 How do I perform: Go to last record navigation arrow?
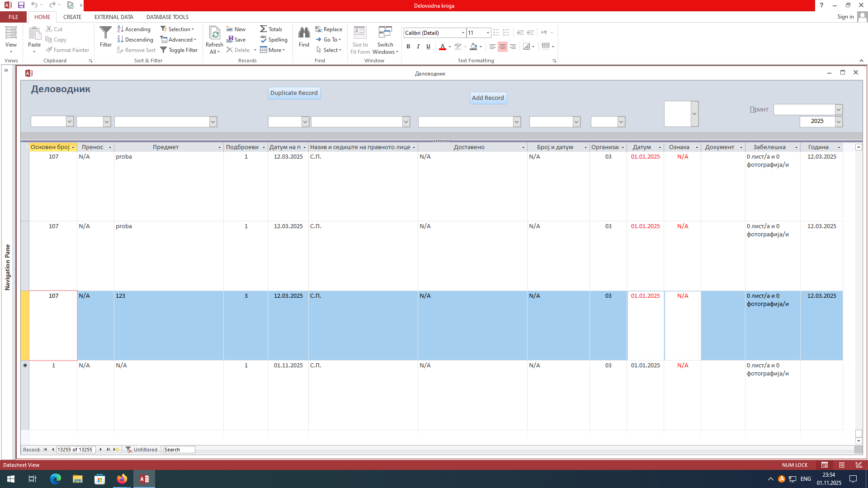[x=108, y=450]
